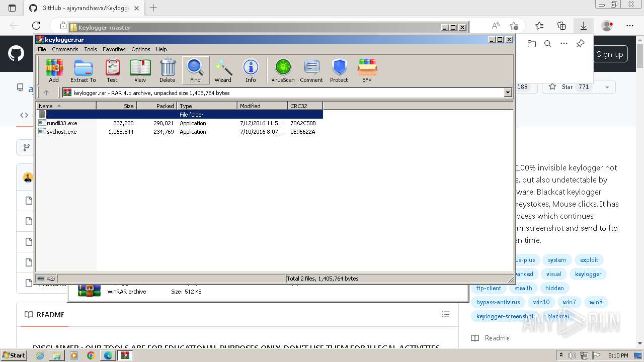This screenshot has height=362, width=644.
Task: Click packed size 234,769 cell
Action: [164, 132]
